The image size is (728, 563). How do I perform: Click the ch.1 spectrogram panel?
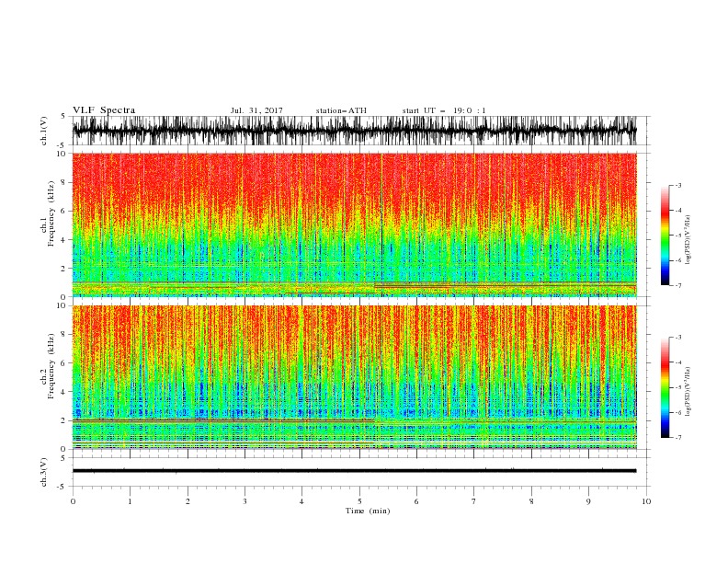tap(354, 224)
